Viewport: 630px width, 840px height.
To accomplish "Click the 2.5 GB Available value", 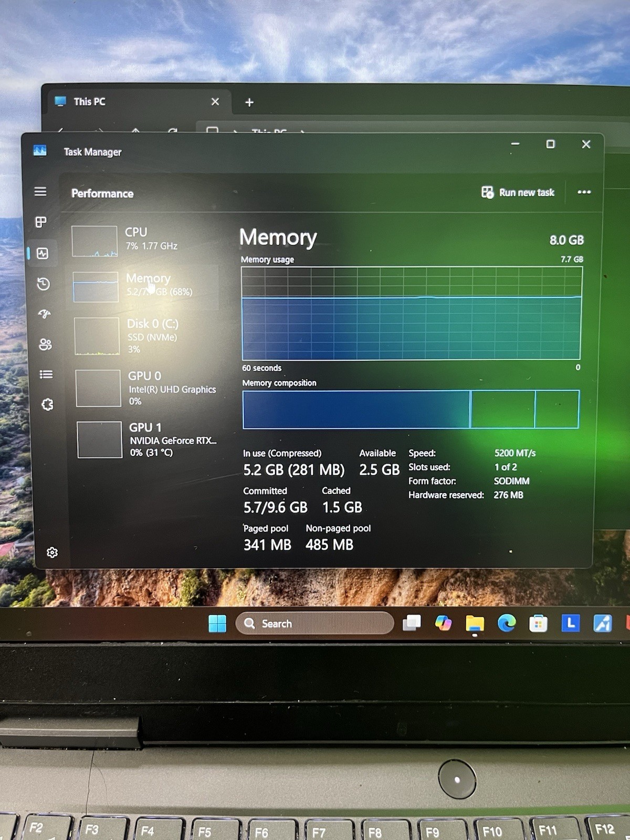I will 379,470.
